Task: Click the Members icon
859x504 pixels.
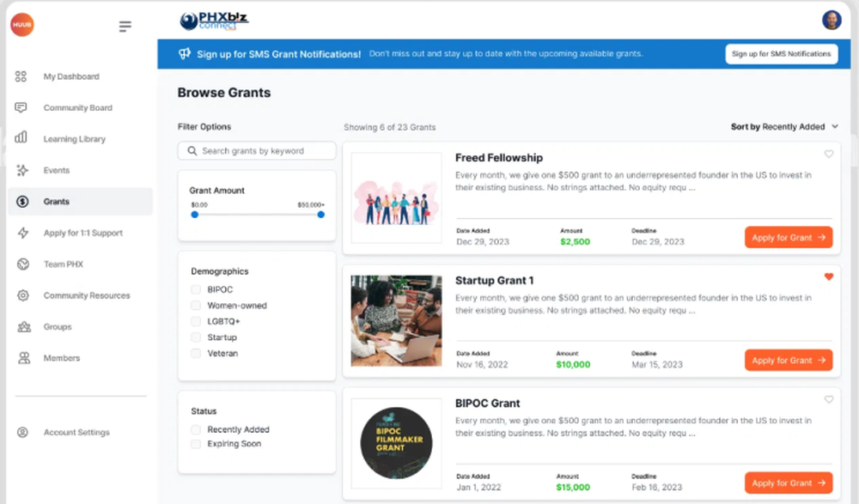Action: click(24, 358)
